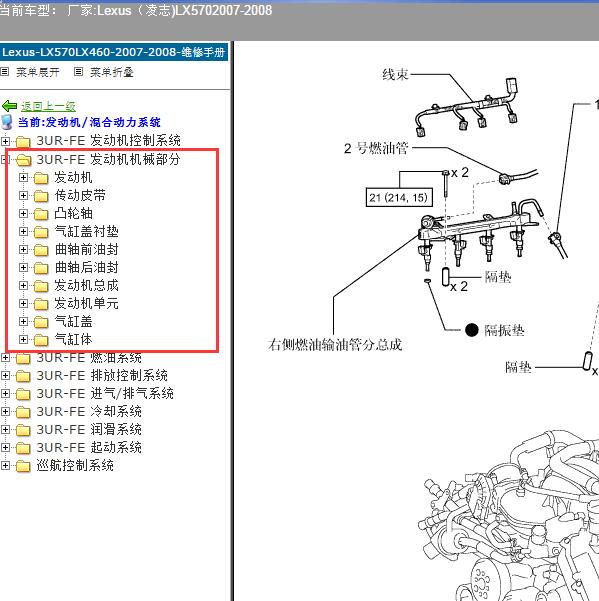Viewport: 599px width, 601px height.
Task: Click folder icon of 3UR-FE 润滑系统
Action: point(23,430)
